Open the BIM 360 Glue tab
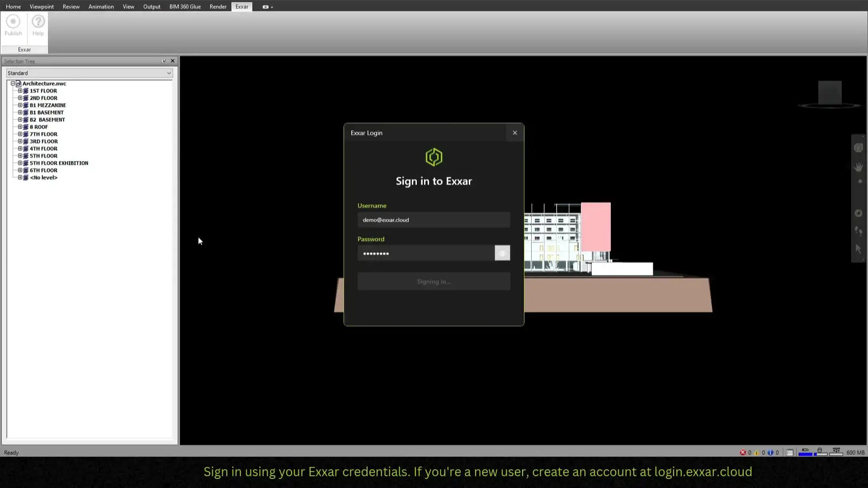 [185, 7]
